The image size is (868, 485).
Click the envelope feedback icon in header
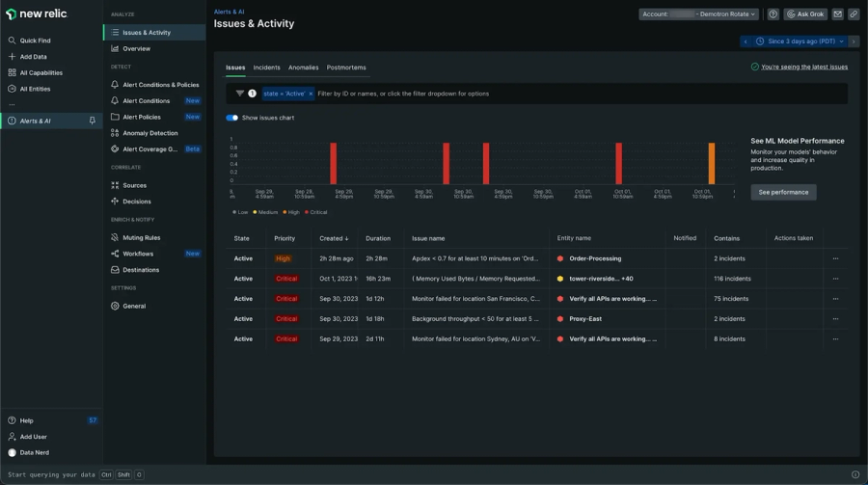(837, 14)
